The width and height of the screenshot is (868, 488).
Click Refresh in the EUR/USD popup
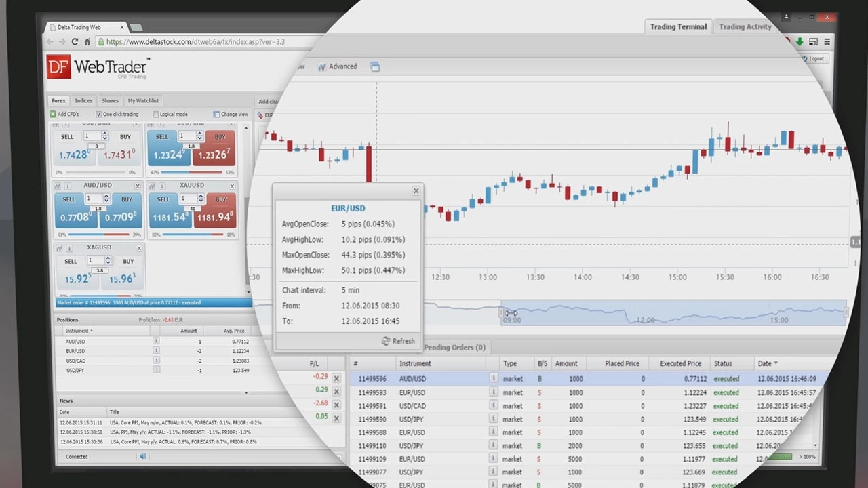(x=399, y=341)
